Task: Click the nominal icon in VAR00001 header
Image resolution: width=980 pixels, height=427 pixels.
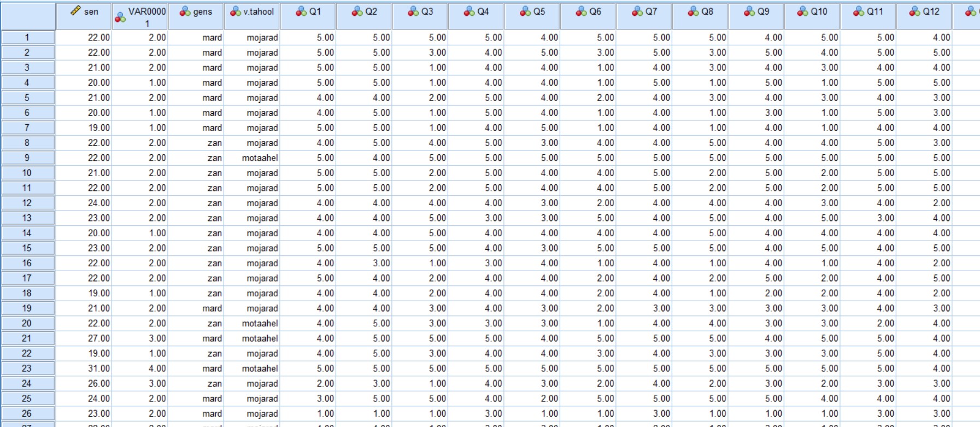Action: [120, 17]
